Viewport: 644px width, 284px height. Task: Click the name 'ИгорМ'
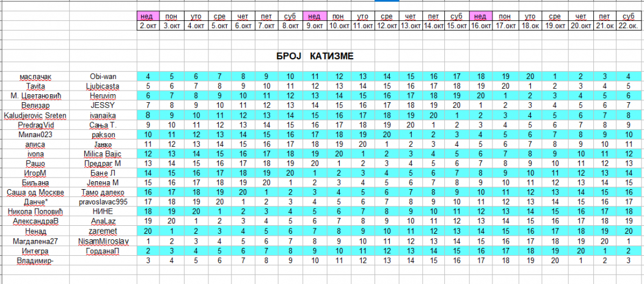coord(34,173)
